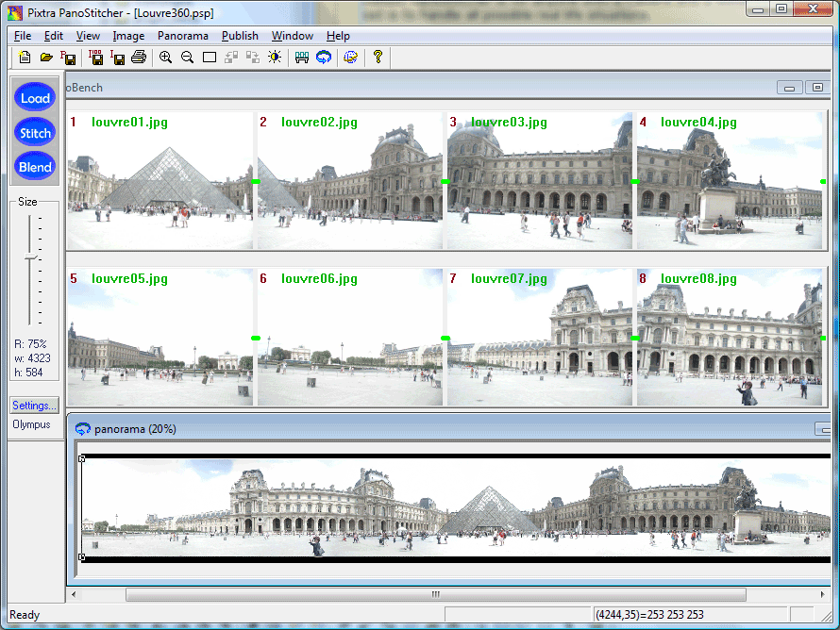Viewport: 840px width, 630px height.
Task: Open the Publish menu
Action: pyautogui.click(x=240, y=36)
